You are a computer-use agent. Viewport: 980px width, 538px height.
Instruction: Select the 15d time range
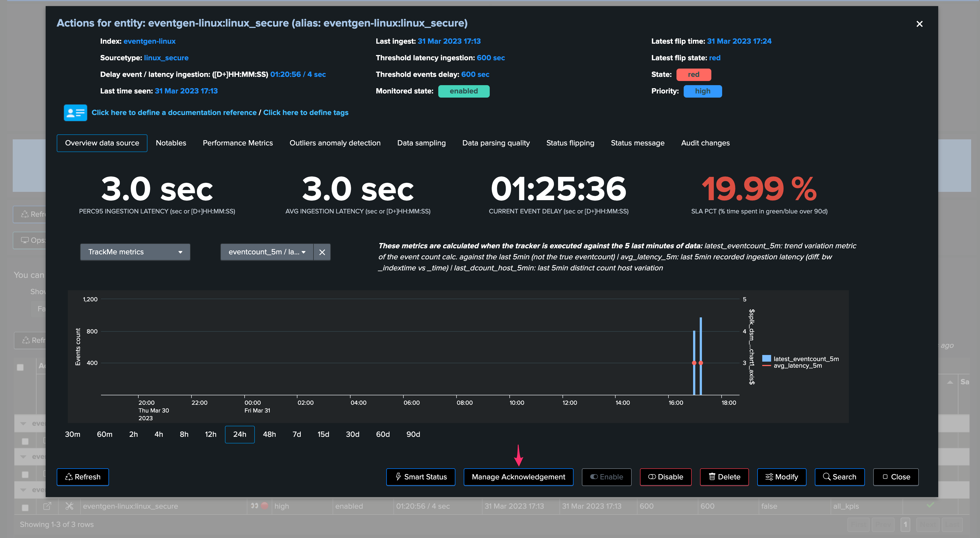coord(323,434)
